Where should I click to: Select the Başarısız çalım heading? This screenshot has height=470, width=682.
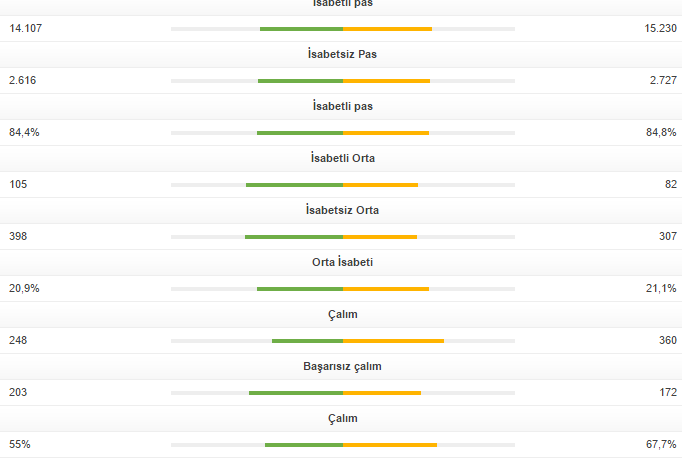pyautogui.click(x=342, y=366)
